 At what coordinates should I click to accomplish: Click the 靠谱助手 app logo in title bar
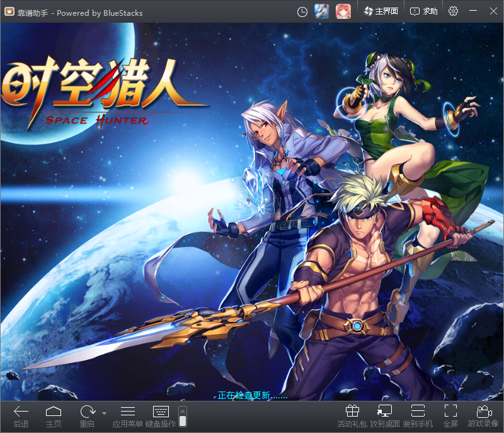(x=9, y=12)
